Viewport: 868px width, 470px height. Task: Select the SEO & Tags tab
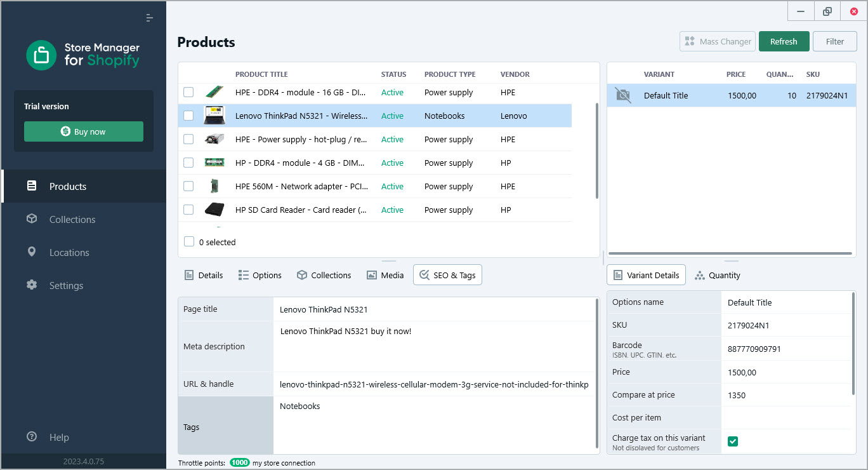point(447,275)
